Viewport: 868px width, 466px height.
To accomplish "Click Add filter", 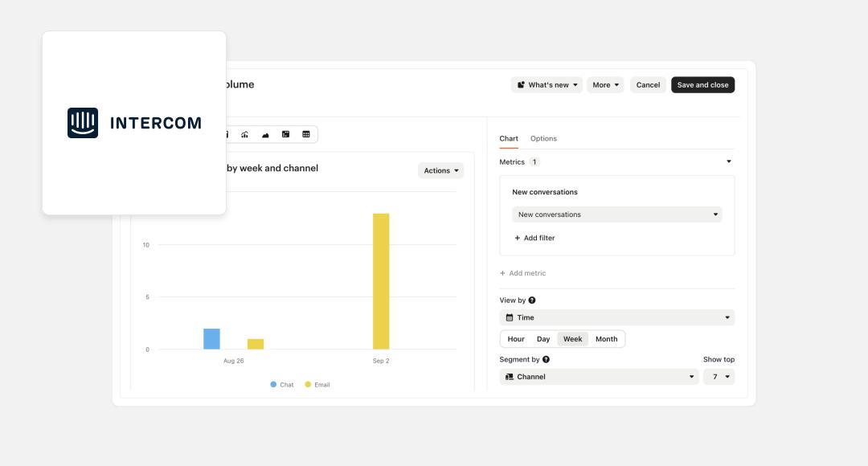I will [x=534, y=238].
